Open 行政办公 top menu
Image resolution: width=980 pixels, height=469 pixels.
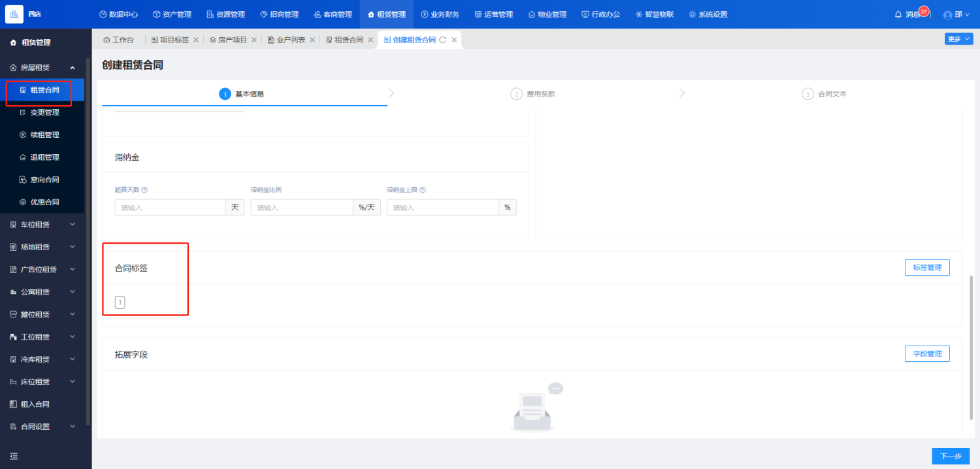coord(600,14)
